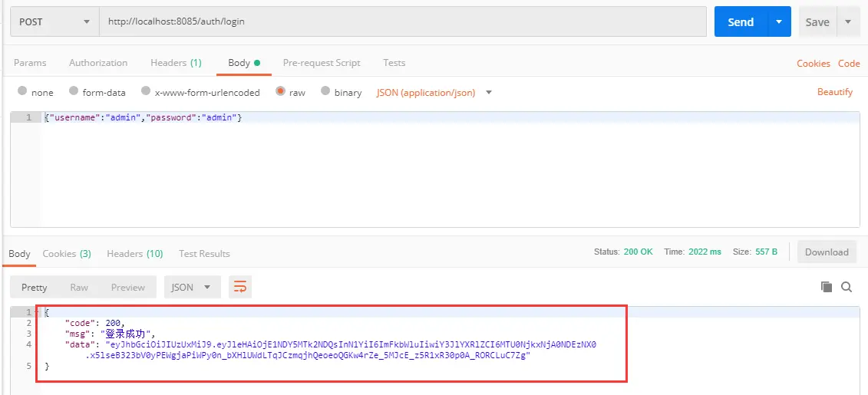Copy response body with copy icon
Image resolution: width=868 pixels, height=395 pixels.
click(x=827, y=287)
